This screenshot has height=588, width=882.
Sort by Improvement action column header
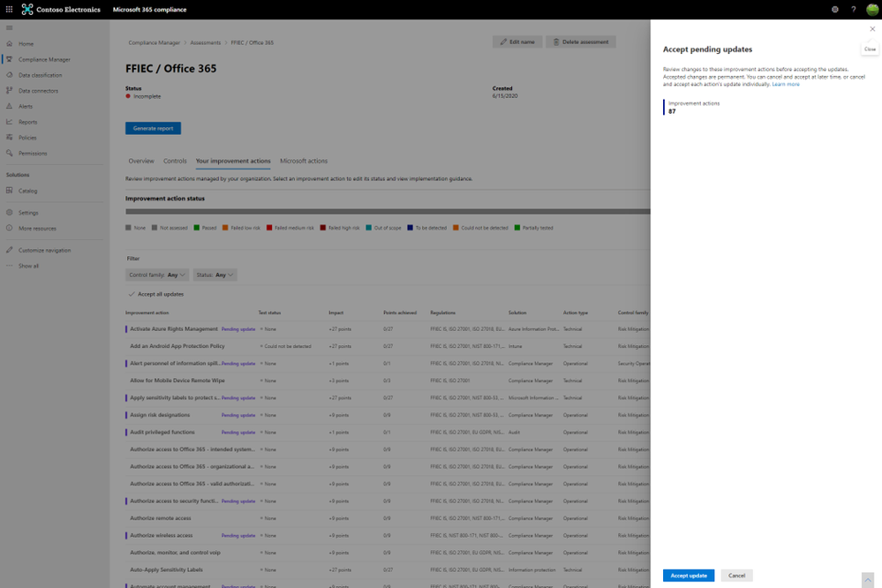(x=147, y=313)
